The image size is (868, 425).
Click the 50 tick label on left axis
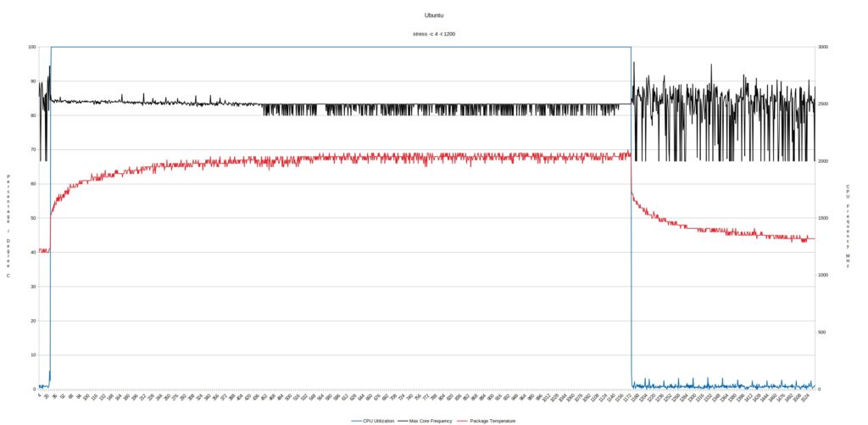click(x=33, y=218)
